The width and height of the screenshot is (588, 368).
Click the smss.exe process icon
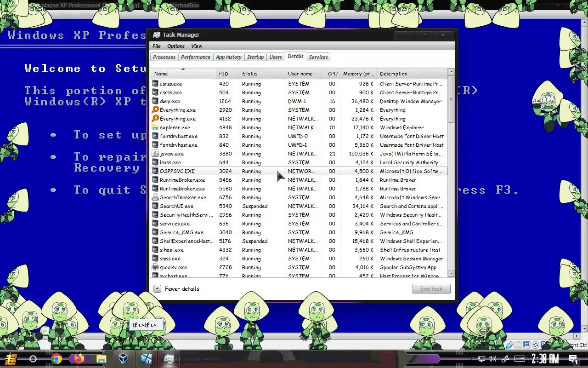pyautogui.click(x=155, y=259)
